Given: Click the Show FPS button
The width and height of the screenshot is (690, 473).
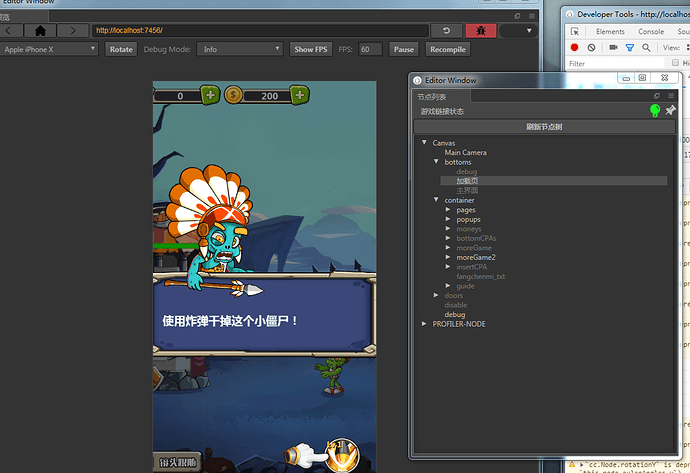Looking at the screenshot, I should tap(311, 49).
